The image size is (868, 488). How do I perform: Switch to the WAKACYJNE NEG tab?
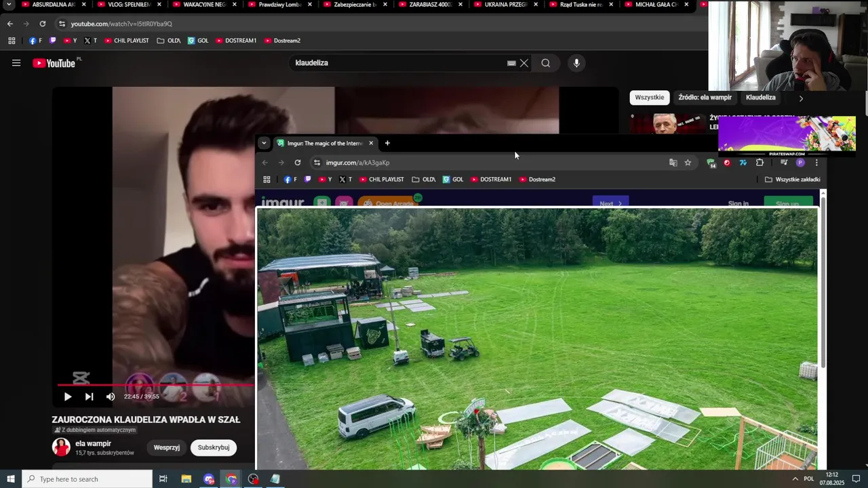coord(204,5)
